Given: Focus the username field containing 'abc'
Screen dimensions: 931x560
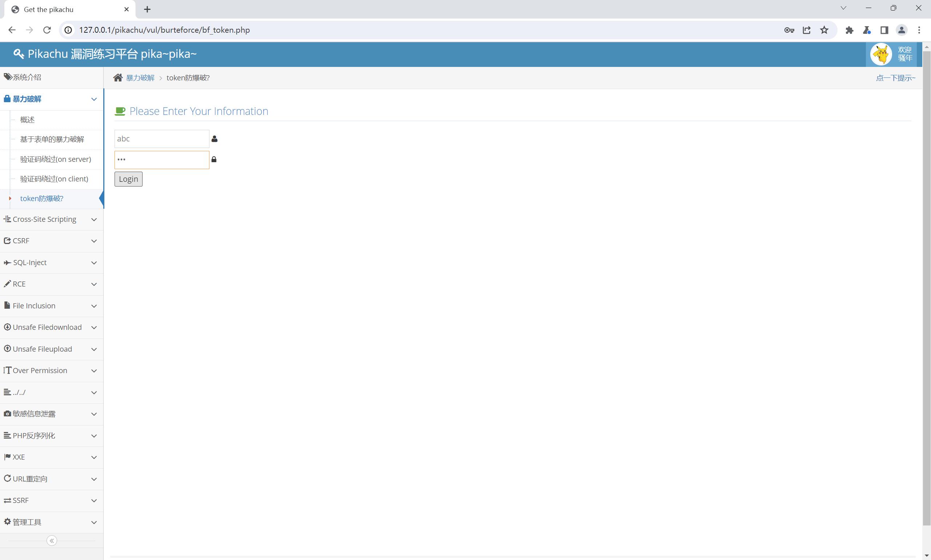Looking at the screenshot, I should coord(162,139).
